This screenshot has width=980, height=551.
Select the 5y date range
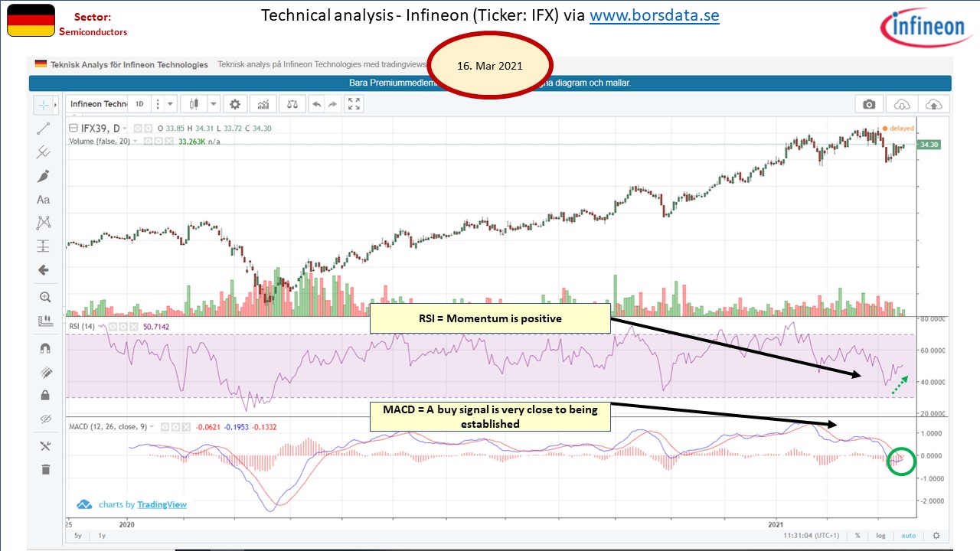click(x=78, y=536)
